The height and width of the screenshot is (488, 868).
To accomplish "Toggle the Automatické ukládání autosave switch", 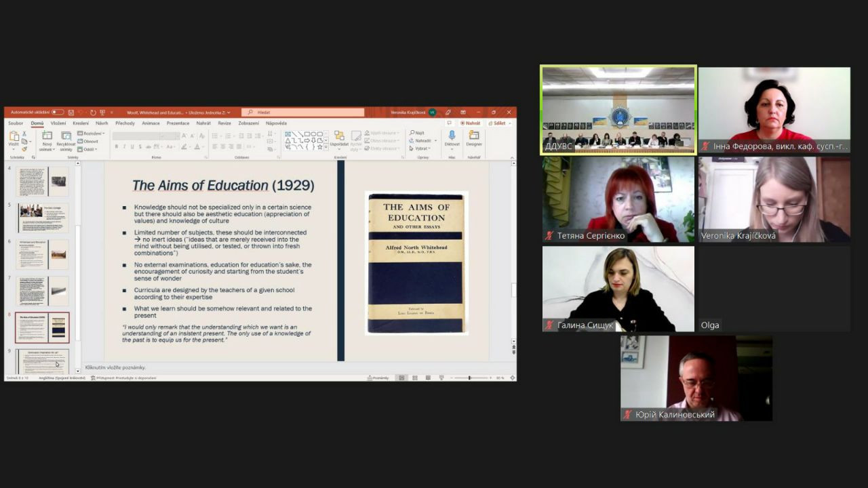I will point(58,113).
